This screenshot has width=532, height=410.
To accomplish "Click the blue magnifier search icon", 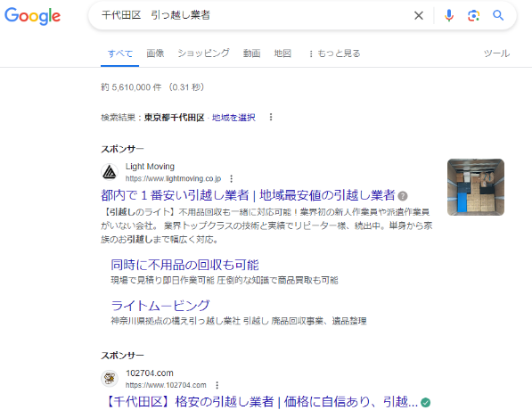I will (498, 15).
